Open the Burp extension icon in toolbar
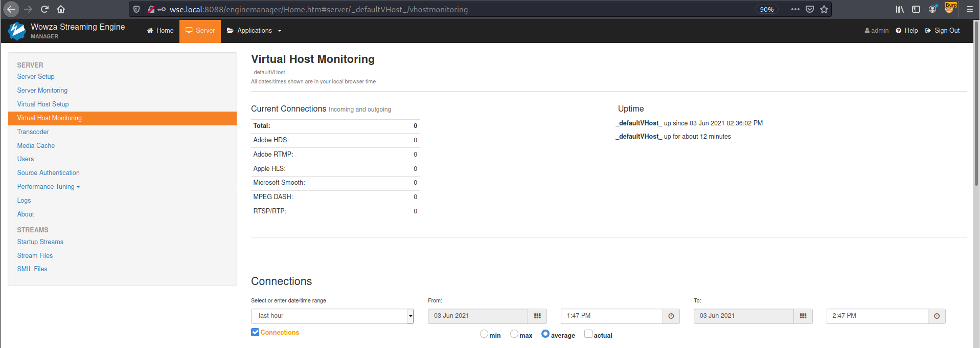The image size is (980, 348). (950, 9)
